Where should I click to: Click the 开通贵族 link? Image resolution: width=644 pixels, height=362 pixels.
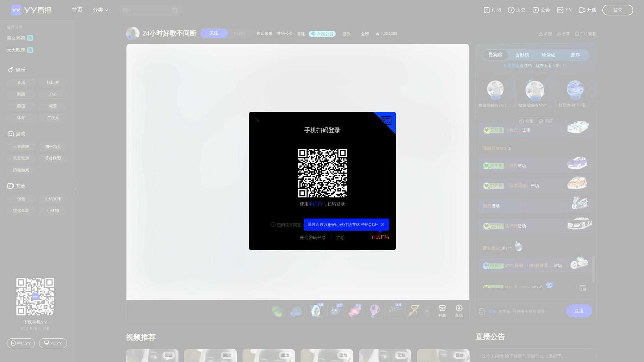[x=511, y=66]
